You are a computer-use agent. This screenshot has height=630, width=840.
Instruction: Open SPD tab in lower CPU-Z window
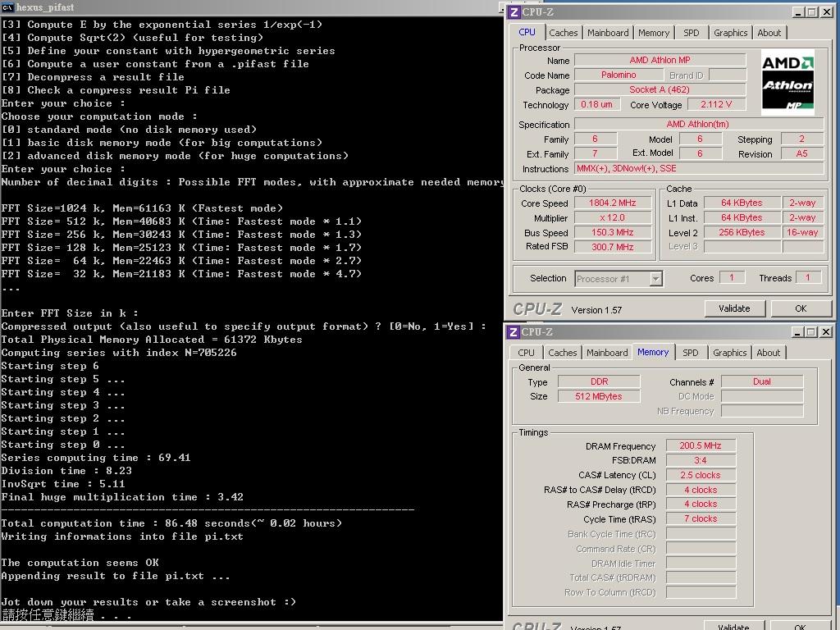click(691, 353)
